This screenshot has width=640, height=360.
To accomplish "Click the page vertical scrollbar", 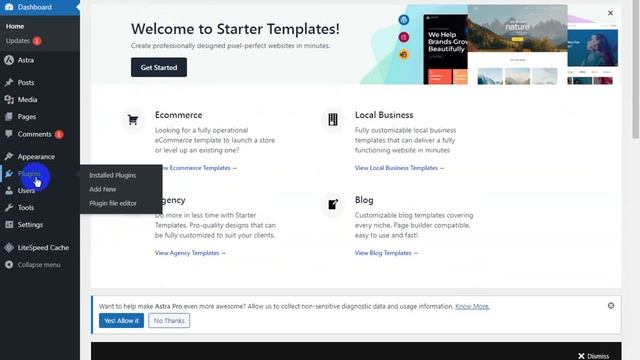I will click(636, 69).
